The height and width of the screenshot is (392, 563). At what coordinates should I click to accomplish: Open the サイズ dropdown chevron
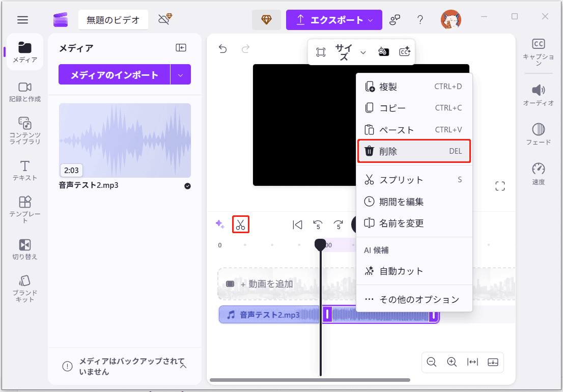pyautogui.click(x=363, y=52)
